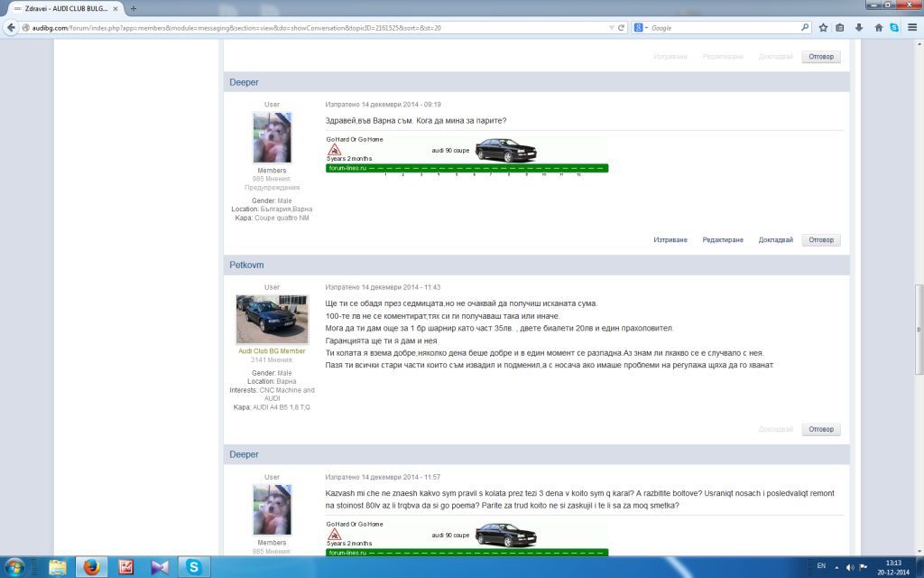Show hidden system tray icons
Screen dimensions: 924x578
tap(835, 567)
